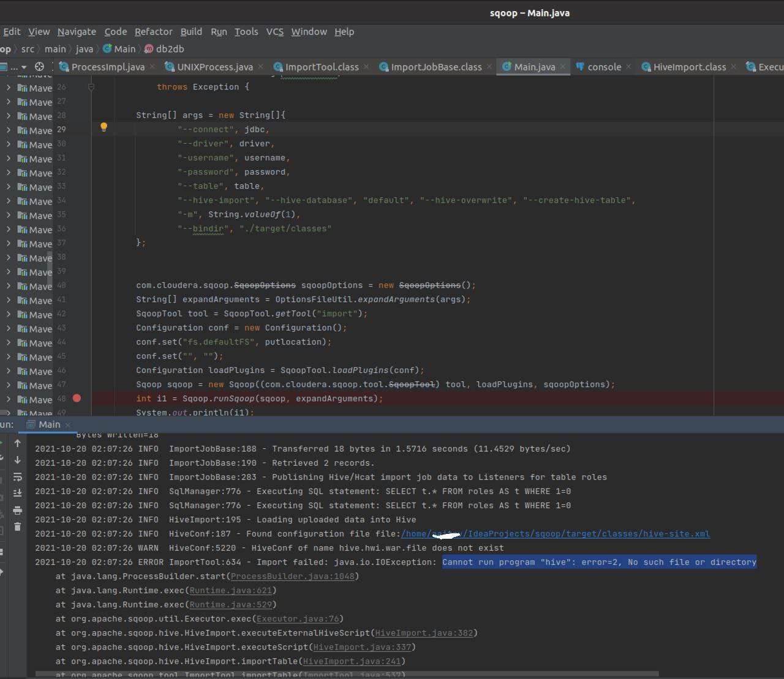
Task: Toggle the breakpoint on line 48
Action: pyautogui.click(x=77, y=399)
